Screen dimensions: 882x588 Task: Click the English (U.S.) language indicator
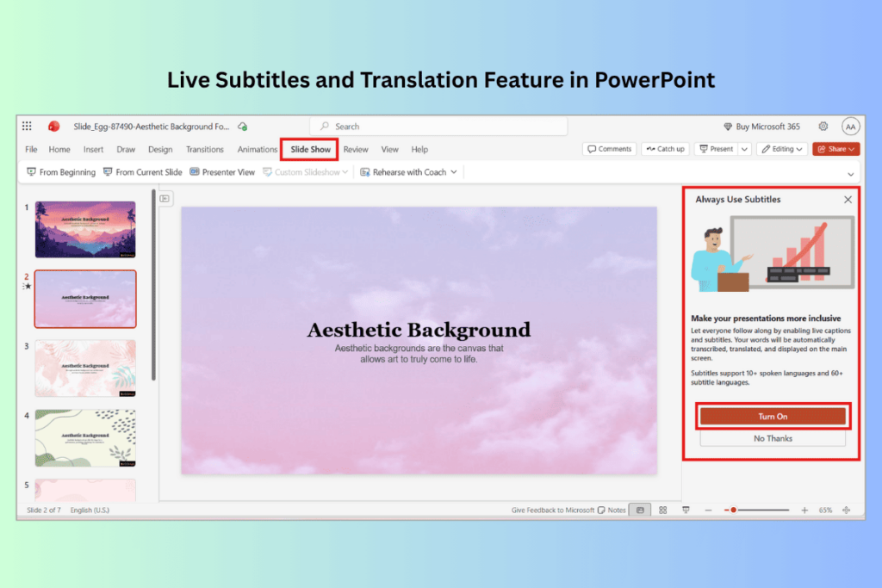coord(90,510)
